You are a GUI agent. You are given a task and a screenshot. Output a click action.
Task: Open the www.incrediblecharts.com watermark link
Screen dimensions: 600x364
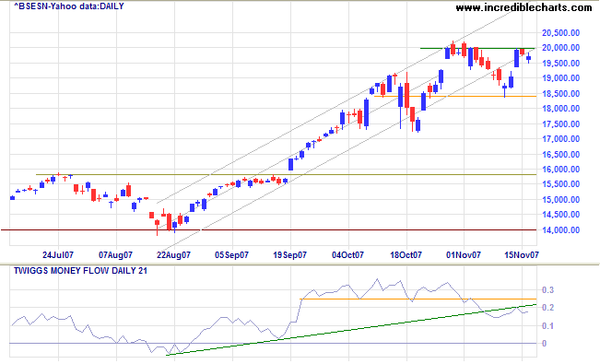pos(524,7)
